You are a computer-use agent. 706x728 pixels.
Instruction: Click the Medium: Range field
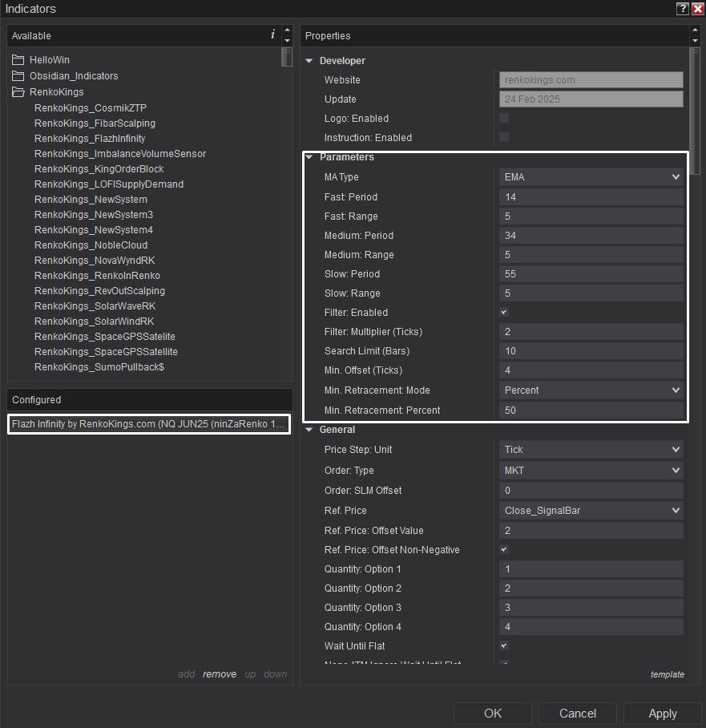(x=591, y=255)
